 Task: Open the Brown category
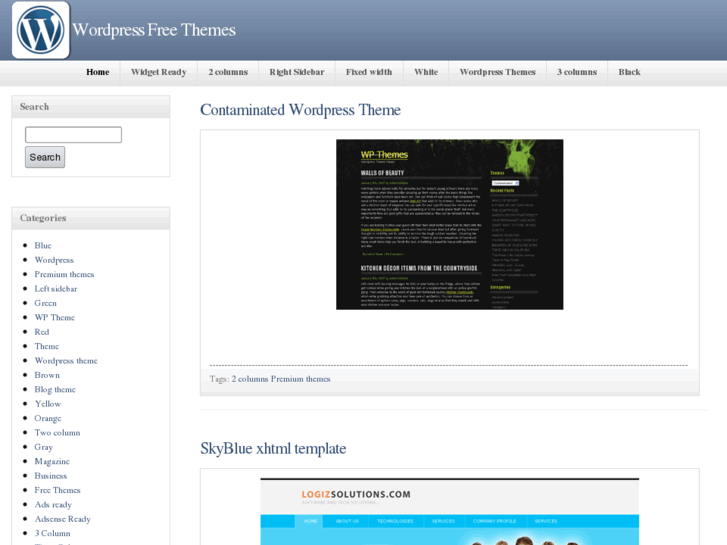(47, 375)
